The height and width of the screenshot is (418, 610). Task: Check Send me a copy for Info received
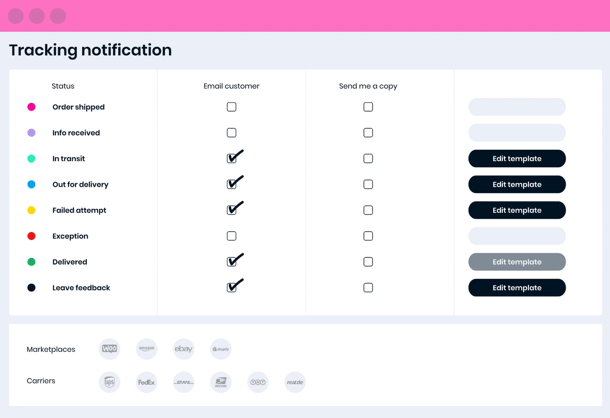pyautogui.click(x=368, y=133)
